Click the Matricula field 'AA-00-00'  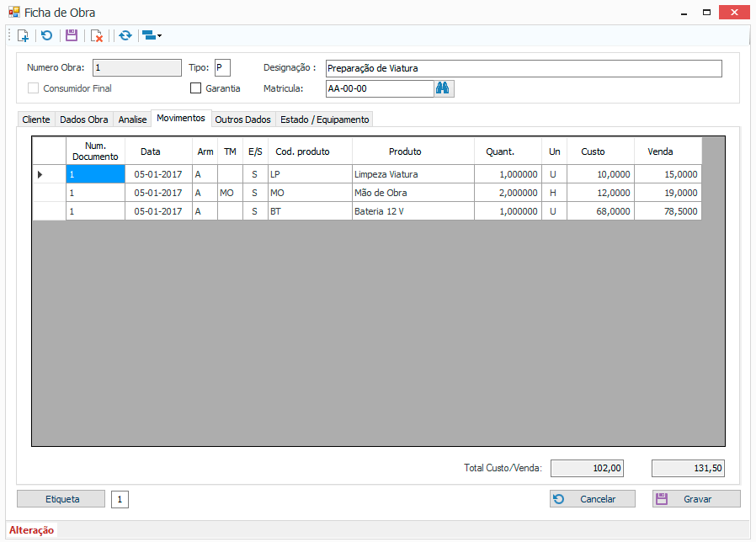click(x=380, y=88)
